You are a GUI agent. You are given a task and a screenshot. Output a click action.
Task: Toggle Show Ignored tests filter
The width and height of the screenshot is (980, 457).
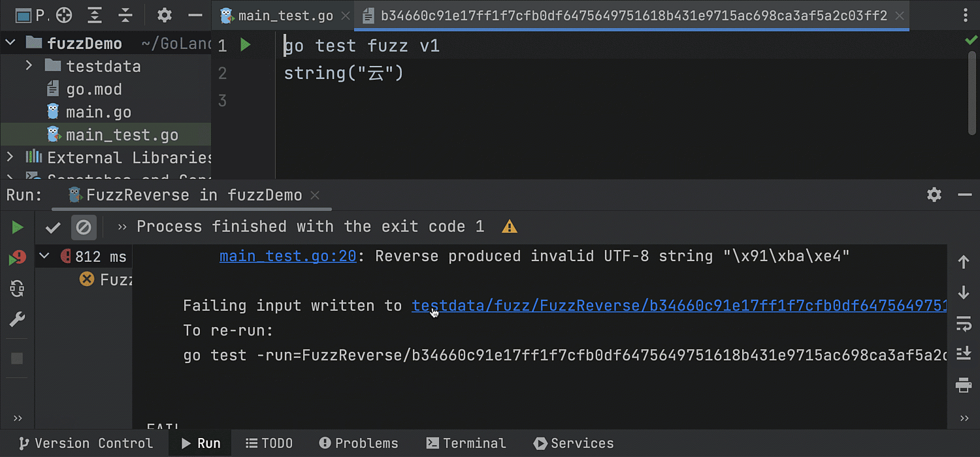[84, 227]
